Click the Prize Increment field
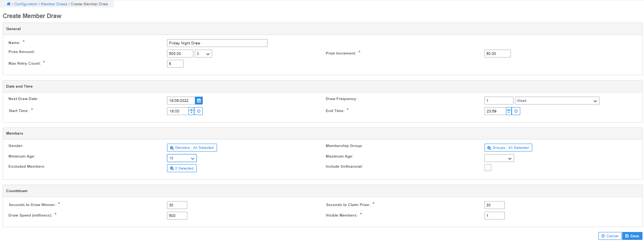Image resolution: width=644 pixels, height=244 pixels. pos(498,54)
